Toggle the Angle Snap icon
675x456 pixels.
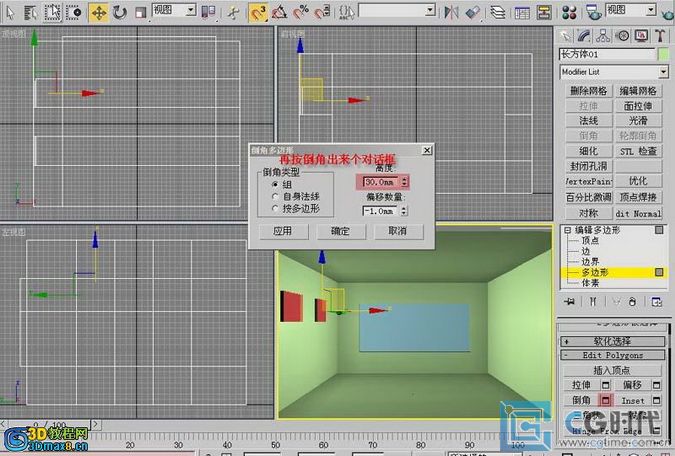[279, 13]
